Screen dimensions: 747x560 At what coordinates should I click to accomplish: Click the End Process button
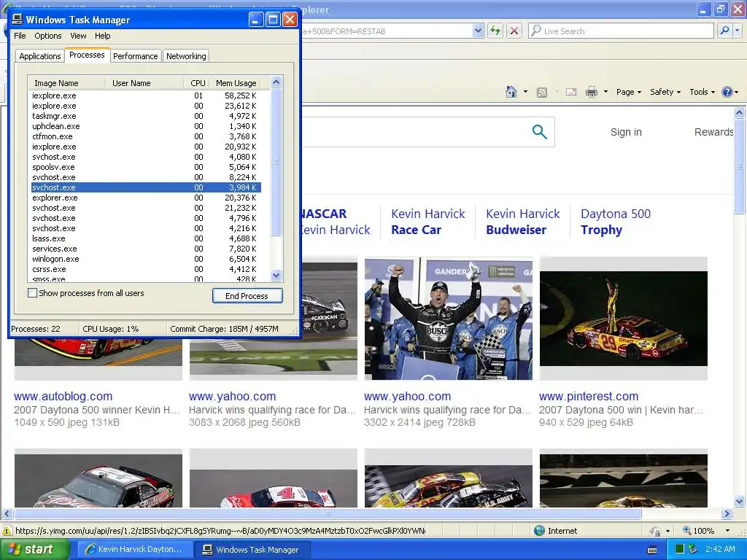[247, 296]
